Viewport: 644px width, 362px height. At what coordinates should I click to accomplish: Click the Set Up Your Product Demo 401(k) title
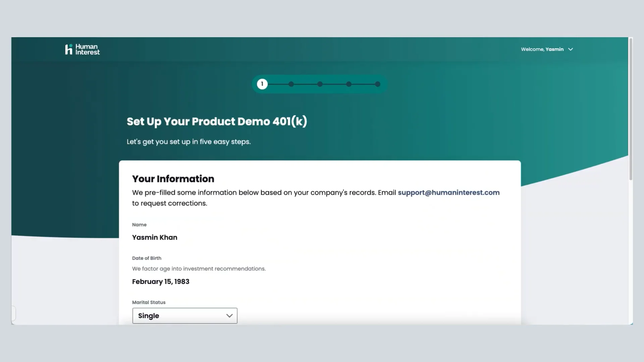click(x=217, y=121)
